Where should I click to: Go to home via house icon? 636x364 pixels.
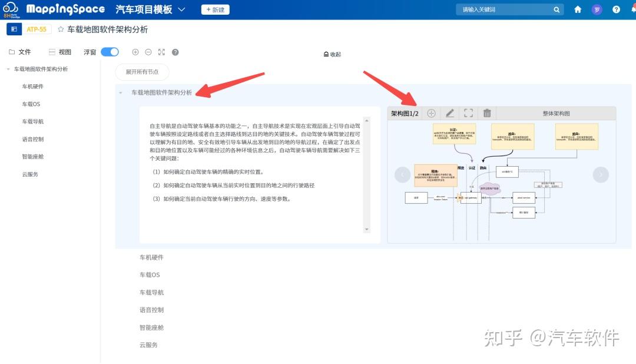(x=578, y=9)
